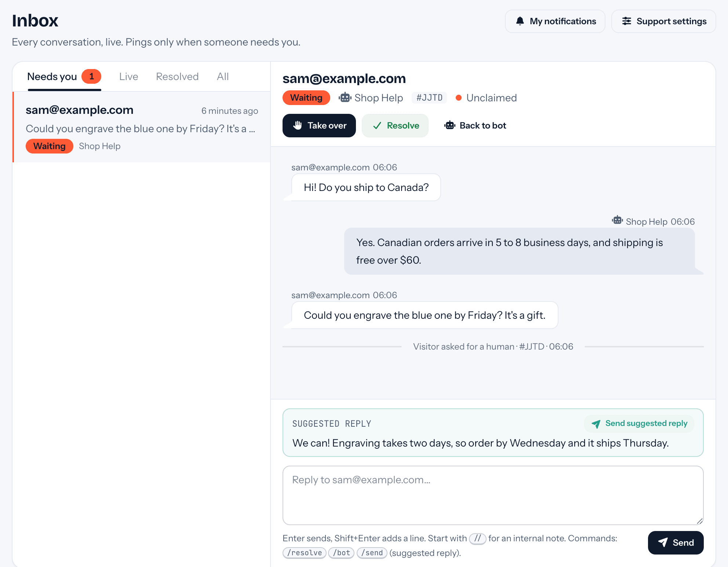Select the sam@example.com conversation in the list
The width and height of the screenshot is (728, 567).
[x=142, y=127]
